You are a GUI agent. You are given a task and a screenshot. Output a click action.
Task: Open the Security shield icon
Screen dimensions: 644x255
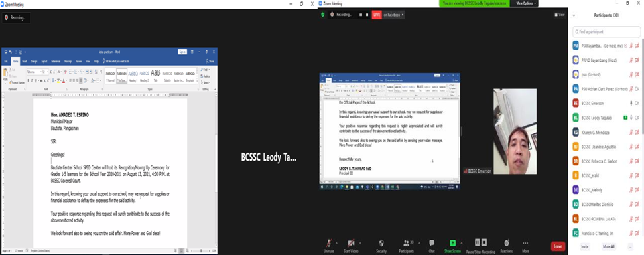381,243
